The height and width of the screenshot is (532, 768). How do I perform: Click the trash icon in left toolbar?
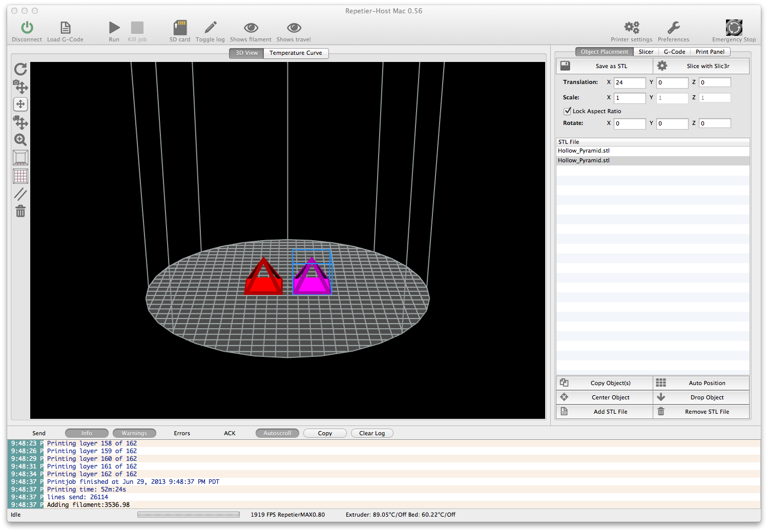click(20, 211)
